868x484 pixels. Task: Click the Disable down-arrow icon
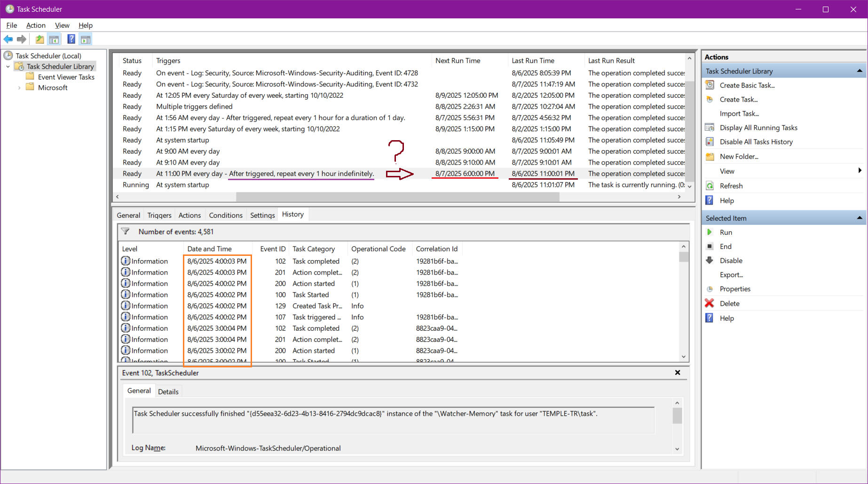(x=710, y=261)
